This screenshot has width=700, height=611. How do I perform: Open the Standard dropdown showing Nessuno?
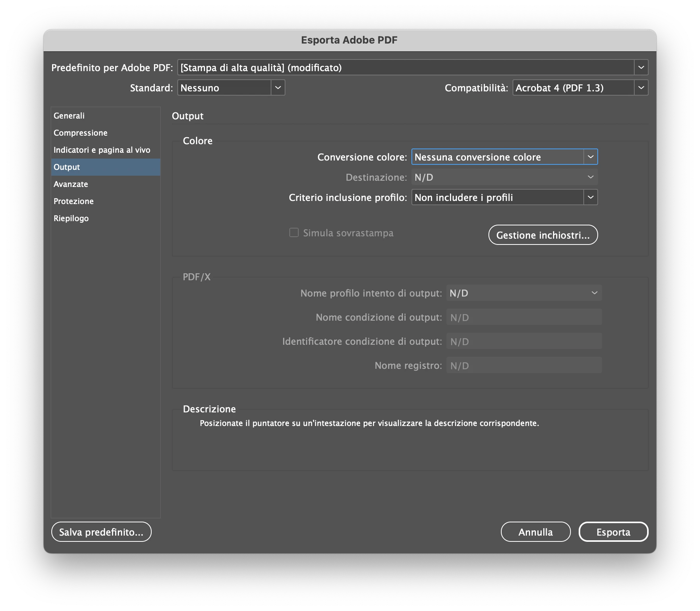click(231, 87)
